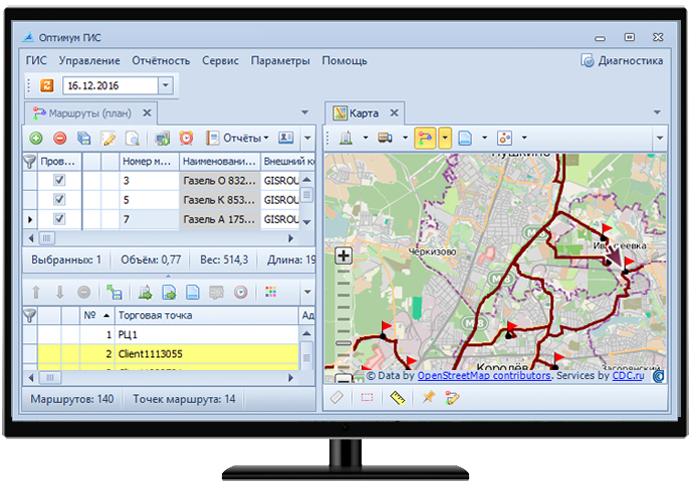The image size is (692, 485).
Task: Toggle the highlighted route display icon
Action: (425, 138)
